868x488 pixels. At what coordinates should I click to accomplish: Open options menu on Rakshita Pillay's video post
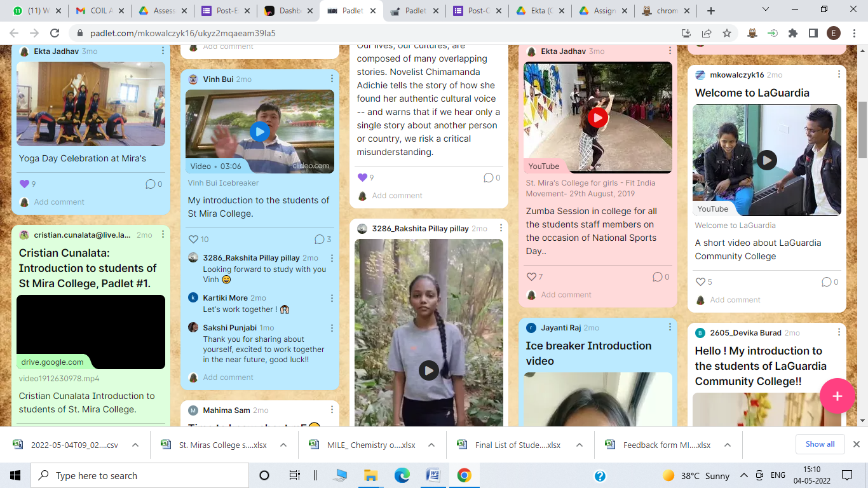[501, 228]
